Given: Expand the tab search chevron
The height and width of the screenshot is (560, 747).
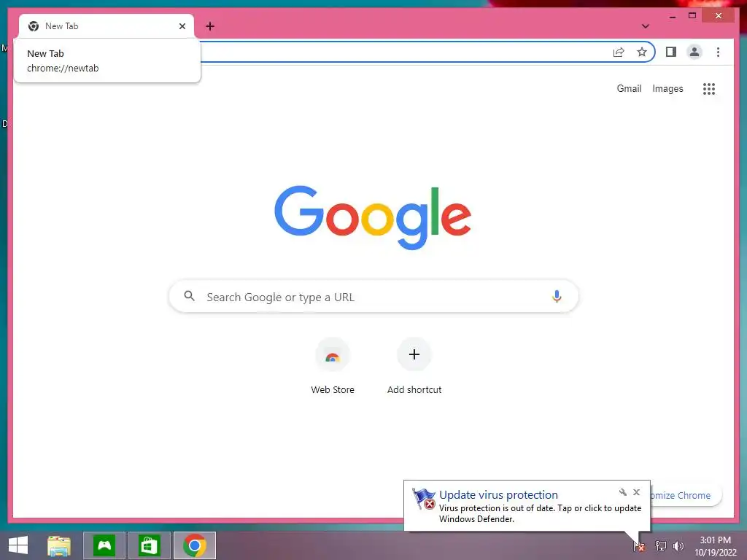Looking at the screenshot, I should [645, 26].
